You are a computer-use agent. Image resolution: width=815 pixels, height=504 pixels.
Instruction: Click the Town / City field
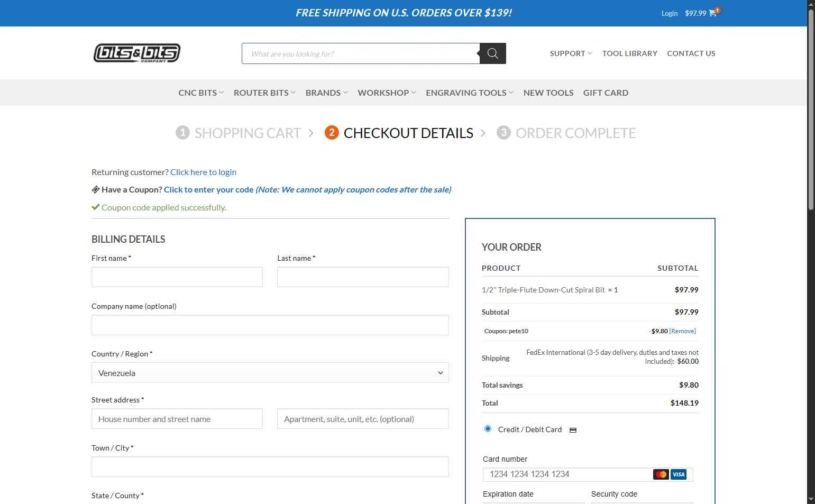click(270, 467)
